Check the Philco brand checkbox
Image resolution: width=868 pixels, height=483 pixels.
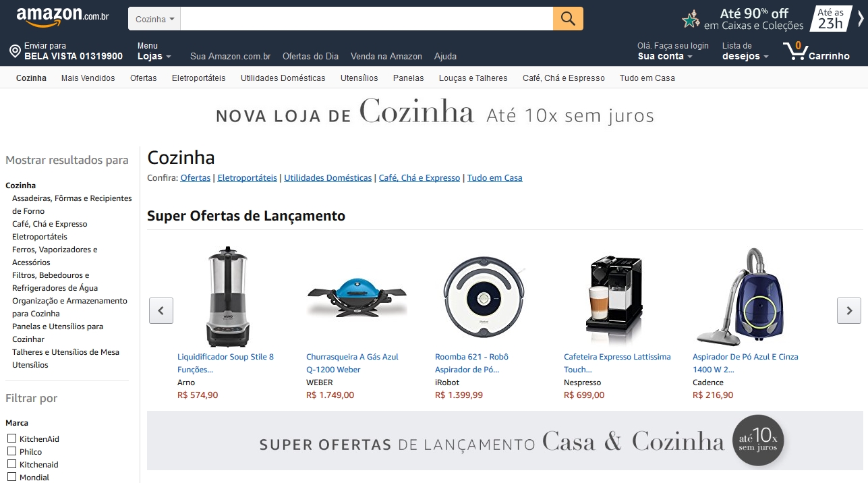click(x=11, y=451)
